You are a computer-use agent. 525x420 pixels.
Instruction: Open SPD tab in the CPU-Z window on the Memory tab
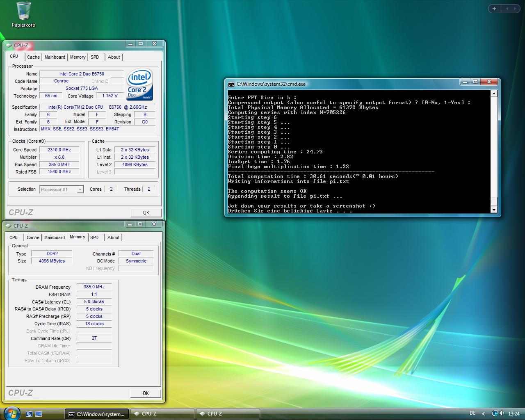point(94,238)
